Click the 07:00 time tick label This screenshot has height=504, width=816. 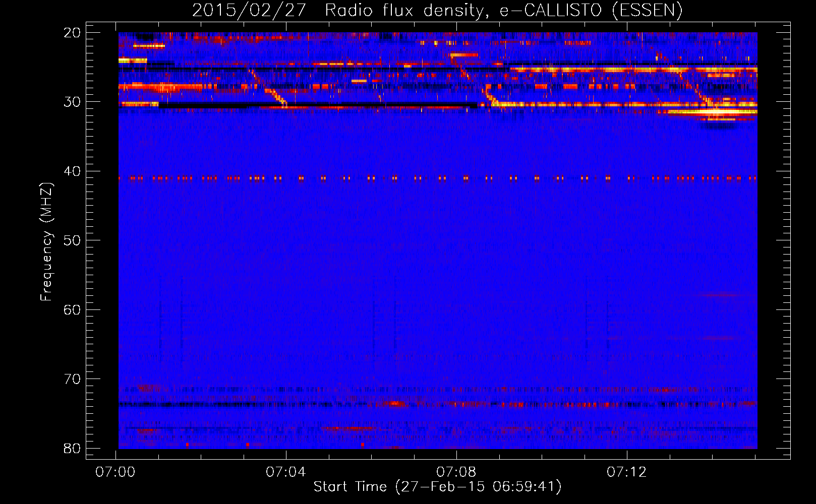point(115,472)
